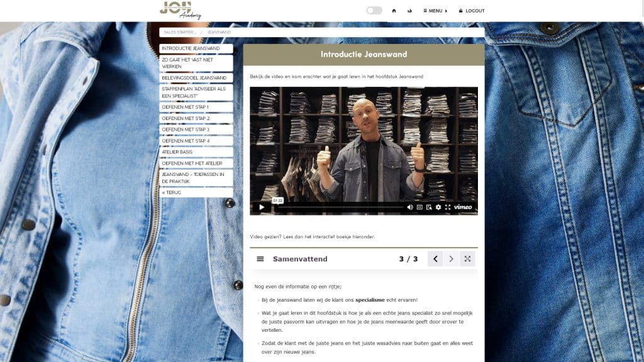Screen dimensions: 644x362
Task: Play the Vimeo video
Action: click(x=262, y=207)
